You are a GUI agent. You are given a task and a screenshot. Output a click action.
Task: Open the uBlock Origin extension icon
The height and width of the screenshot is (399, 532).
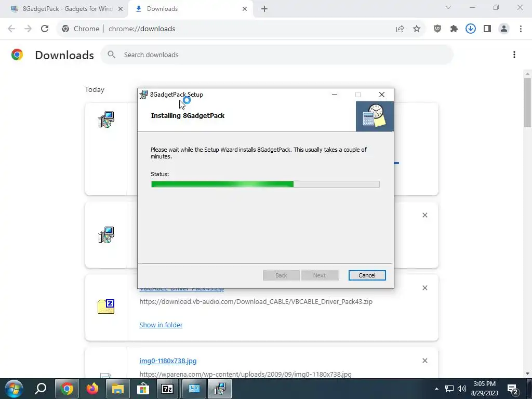437,29
